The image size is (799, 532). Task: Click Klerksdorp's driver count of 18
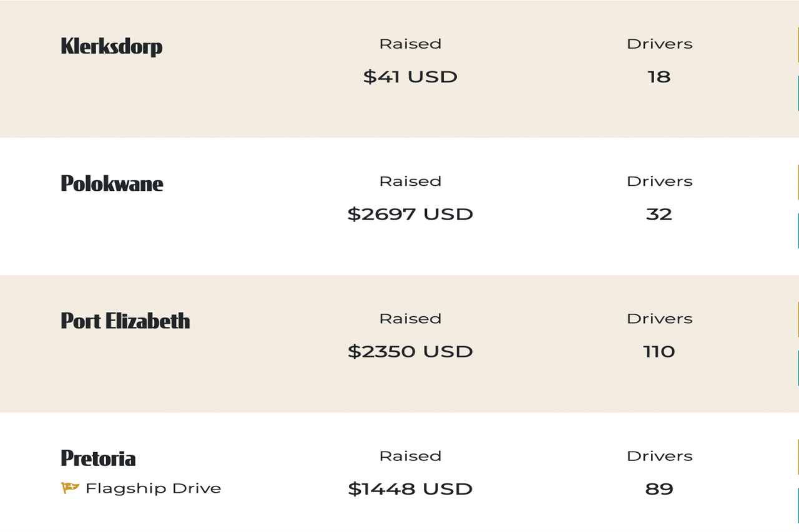[659, 77]
